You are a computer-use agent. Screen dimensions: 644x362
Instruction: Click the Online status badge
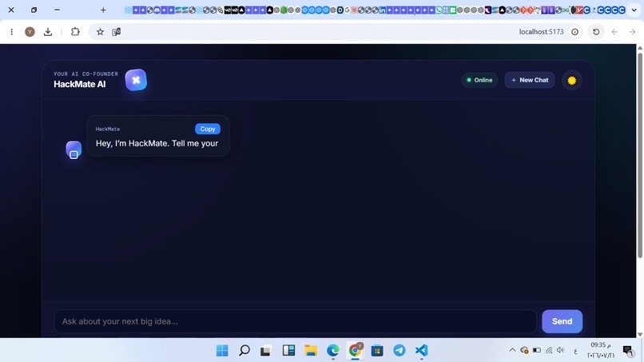[x=479, y=80]
